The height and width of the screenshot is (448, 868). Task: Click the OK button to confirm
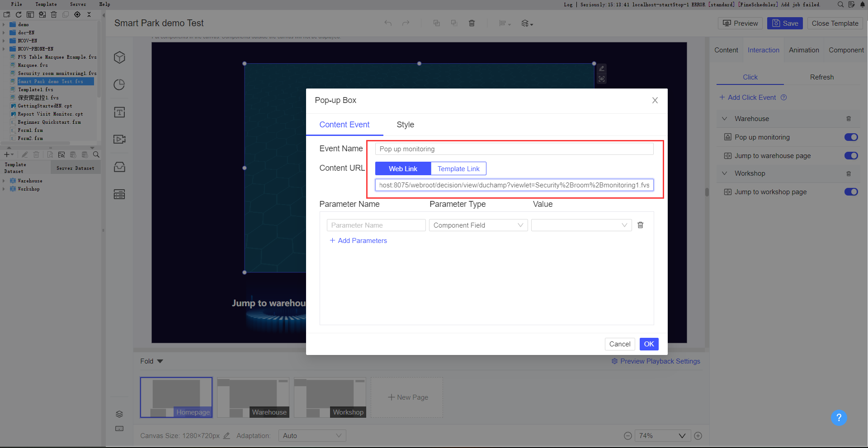tap(648, 344)
